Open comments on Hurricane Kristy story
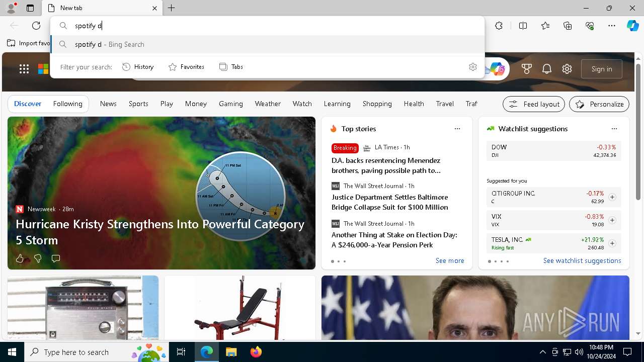644x362 pixels. point(56,258)
